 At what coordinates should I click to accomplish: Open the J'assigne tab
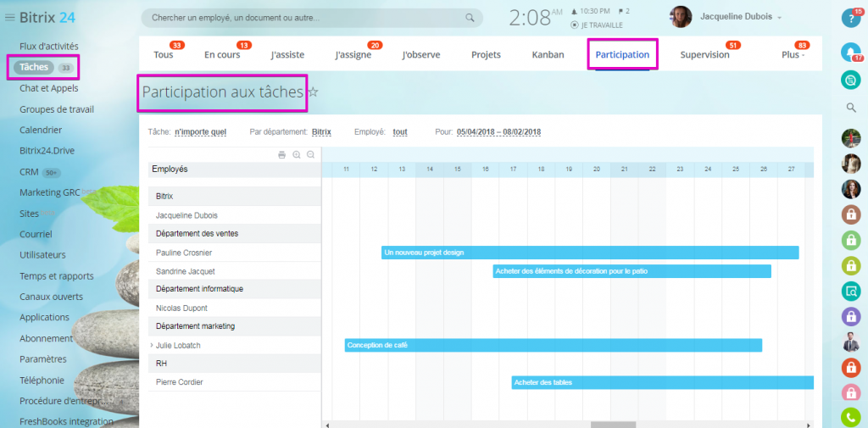click(353, 55)
